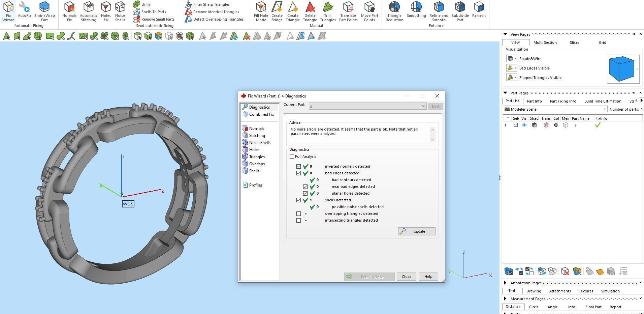Switch to the Angle measurement tab

(552, 307)
